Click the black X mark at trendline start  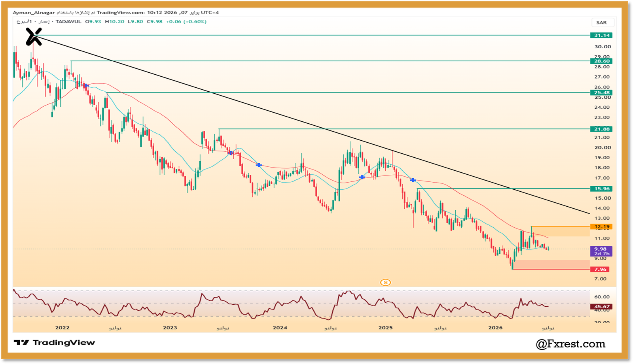pos(34,36)
